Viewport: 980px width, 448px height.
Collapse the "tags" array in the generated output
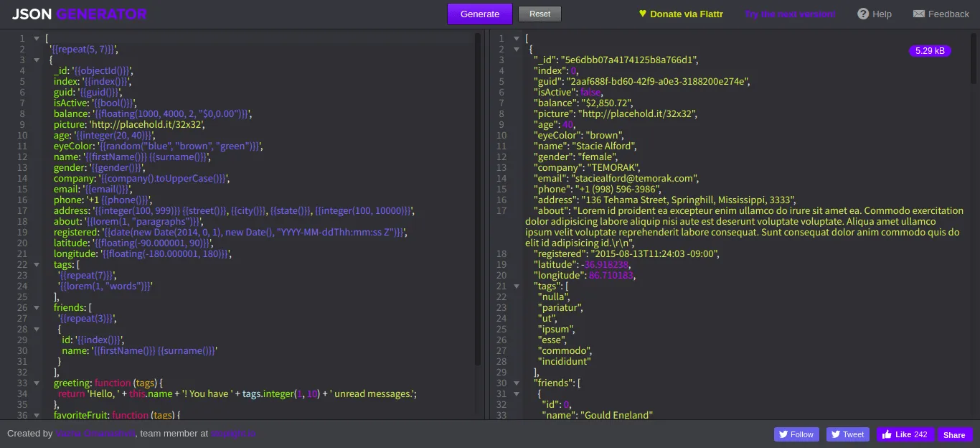[515, 286]
